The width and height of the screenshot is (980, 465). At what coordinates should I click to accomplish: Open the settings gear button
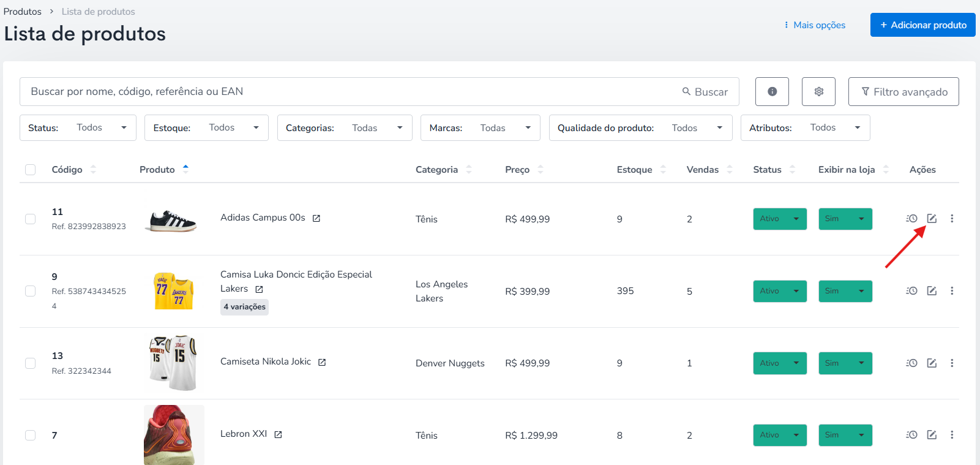(x=818, y=91)
